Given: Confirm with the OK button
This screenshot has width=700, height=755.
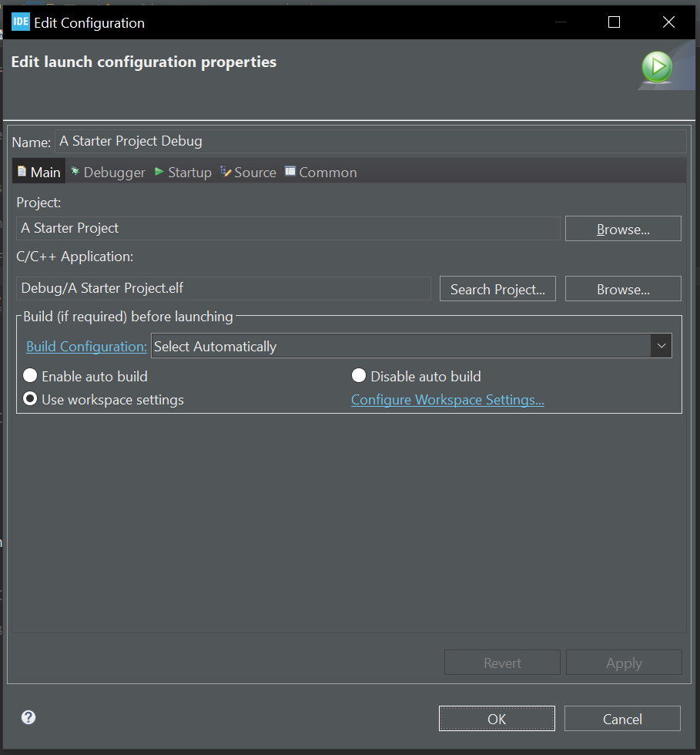Looking at the screenshot, I should (497, 719).
